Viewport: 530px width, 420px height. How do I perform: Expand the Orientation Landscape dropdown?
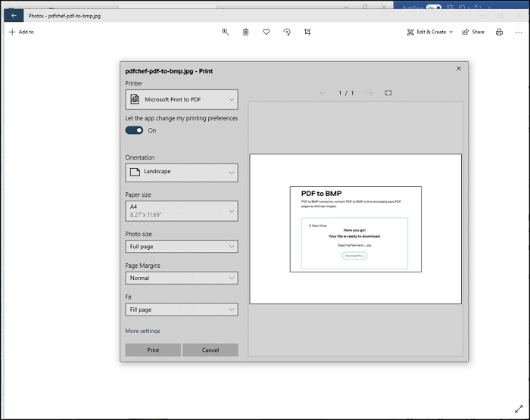[x=181, y=173]
